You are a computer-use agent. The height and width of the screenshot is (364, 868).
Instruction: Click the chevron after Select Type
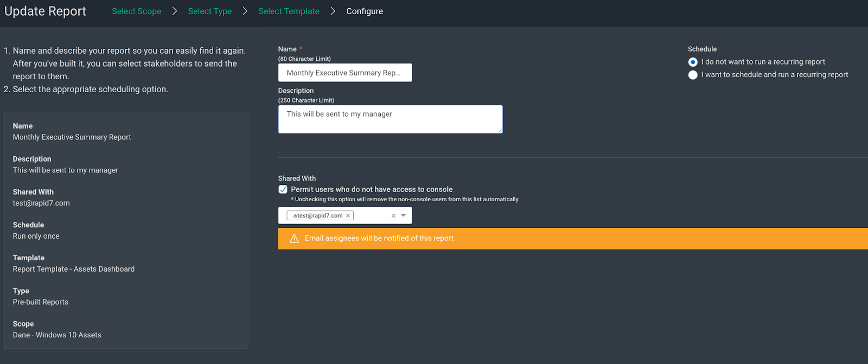(245, 11)
